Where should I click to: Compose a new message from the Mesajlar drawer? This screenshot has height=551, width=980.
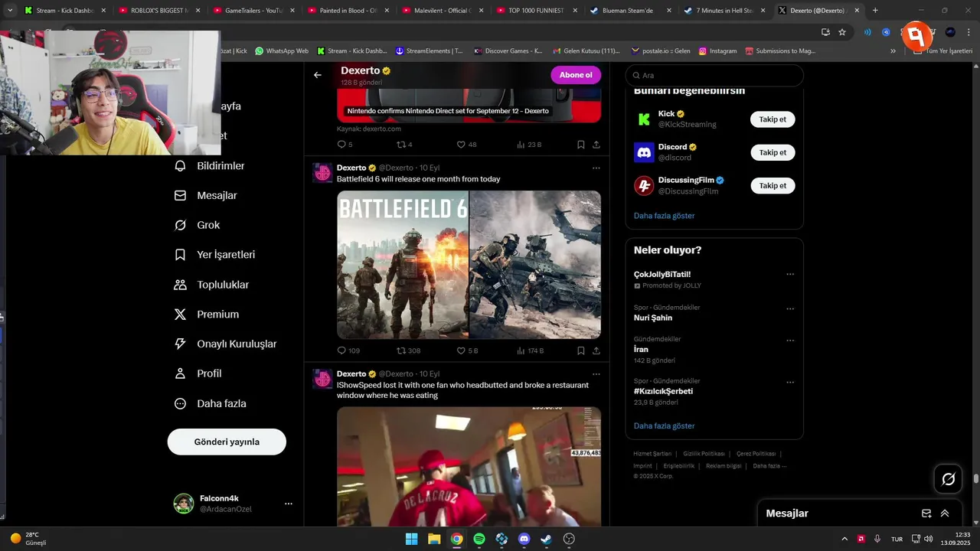pos(926,514)
